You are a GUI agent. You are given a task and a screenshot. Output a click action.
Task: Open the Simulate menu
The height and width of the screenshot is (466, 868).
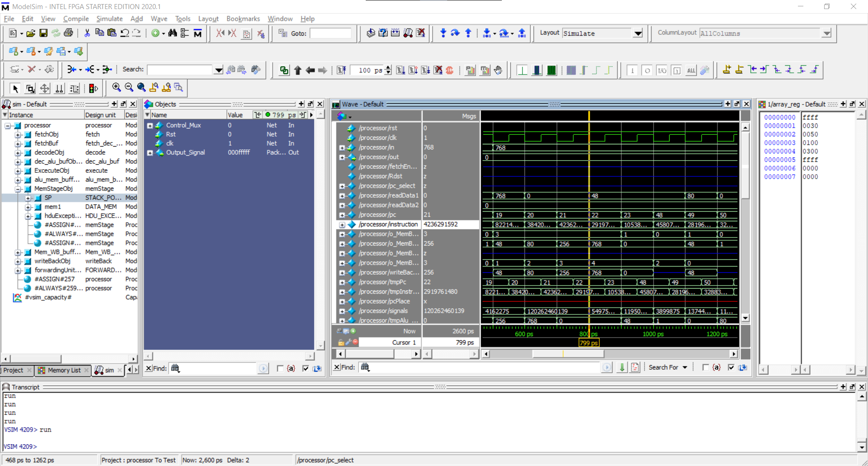pyautogui.click(x=109, y=19)
